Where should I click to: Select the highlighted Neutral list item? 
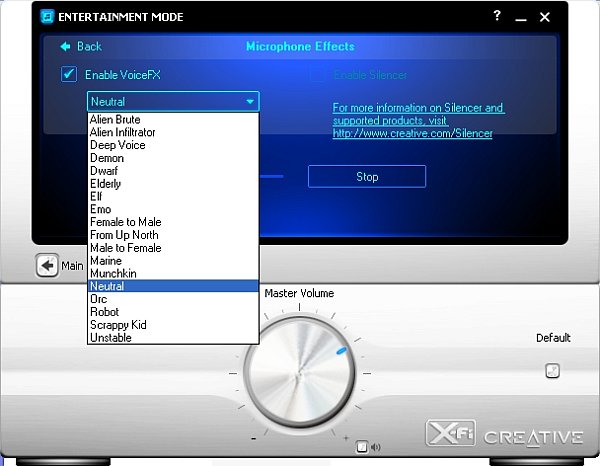coord(173,286)
